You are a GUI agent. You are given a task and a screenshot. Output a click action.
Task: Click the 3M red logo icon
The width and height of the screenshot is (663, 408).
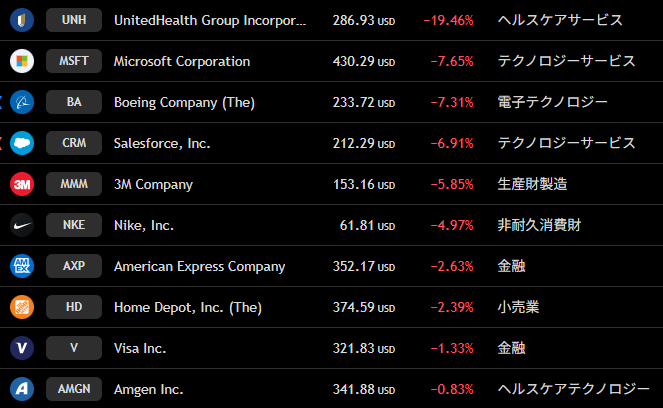(22, 184)
